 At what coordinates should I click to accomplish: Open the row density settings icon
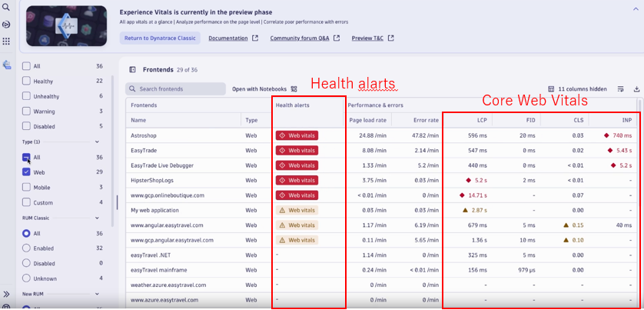click(621, 89)
